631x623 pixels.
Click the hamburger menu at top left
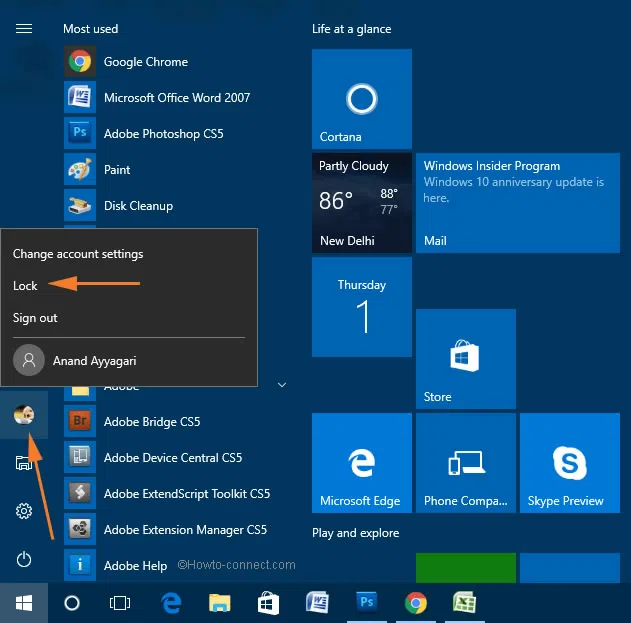24,29
